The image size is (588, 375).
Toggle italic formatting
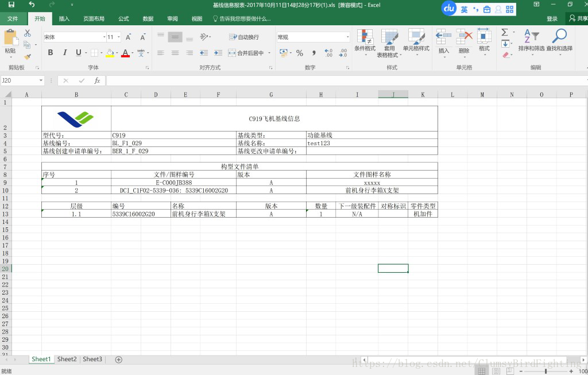[x=64, y=53]
